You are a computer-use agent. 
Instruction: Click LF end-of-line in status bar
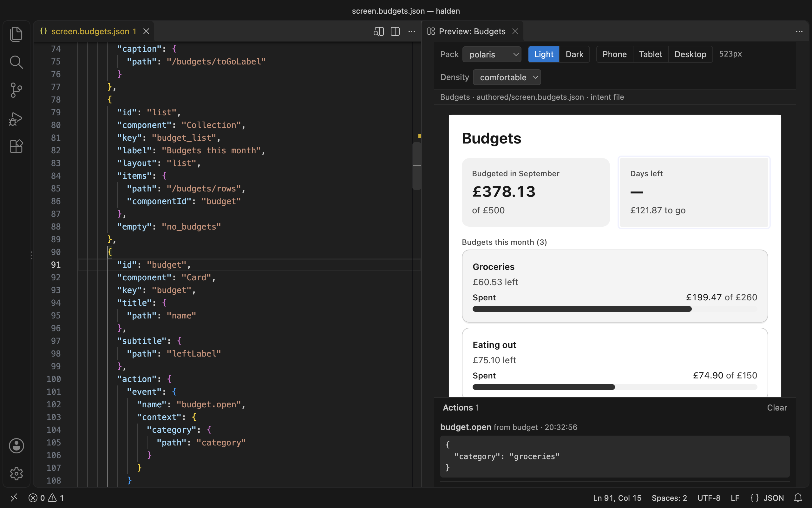coord(735,498)
